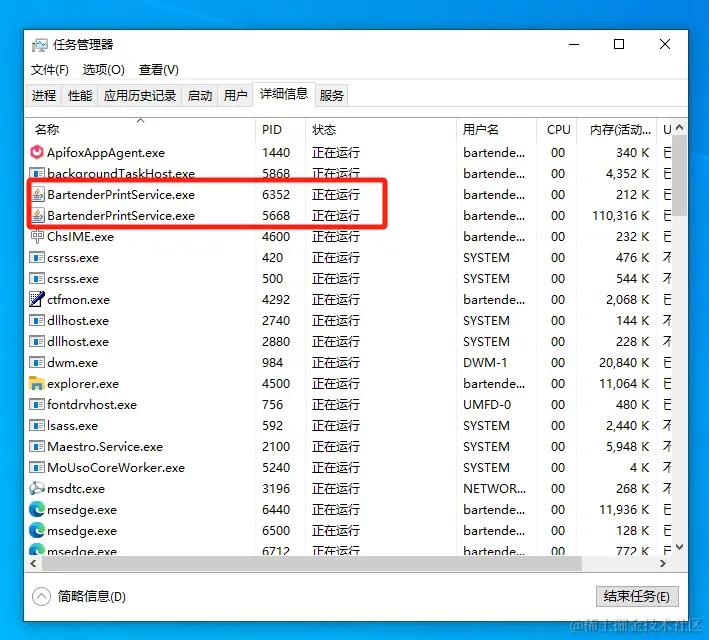The image size is (709, 640).
Task: Select the ctfmon.exe process name
Action: [78, 300]
